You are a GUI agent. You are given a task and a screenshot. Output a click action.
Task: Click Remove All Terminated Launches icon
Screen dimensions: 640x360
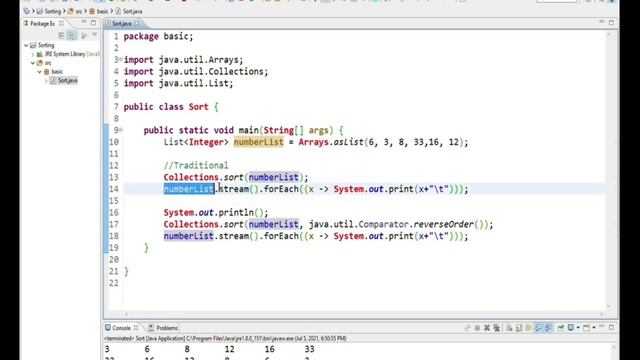point(496,328)
